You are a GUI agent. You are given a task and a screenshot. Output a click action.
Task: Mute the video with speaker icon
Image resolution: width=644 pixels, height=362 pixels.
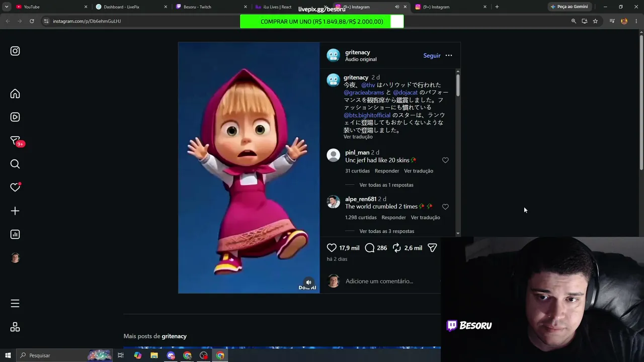(308, 282)
